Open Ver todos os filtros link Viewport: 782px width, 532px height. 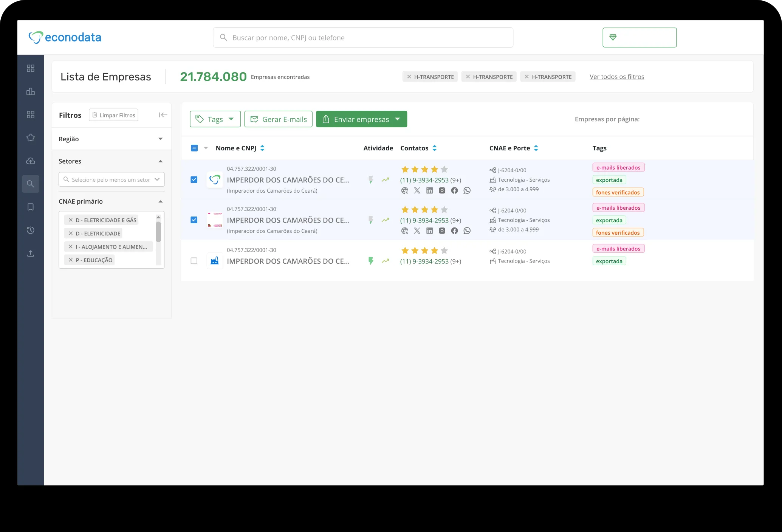click(x=616, y=76)
